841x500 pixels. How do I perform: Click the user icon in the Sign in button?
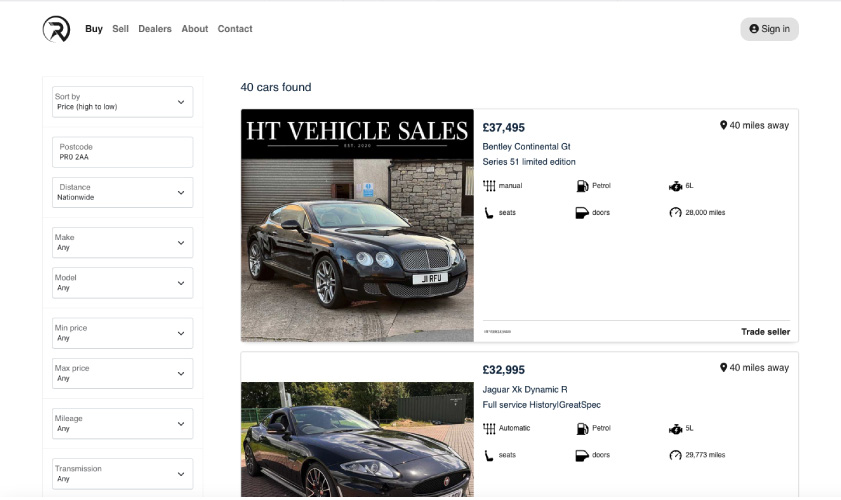[x=754, y=29]
